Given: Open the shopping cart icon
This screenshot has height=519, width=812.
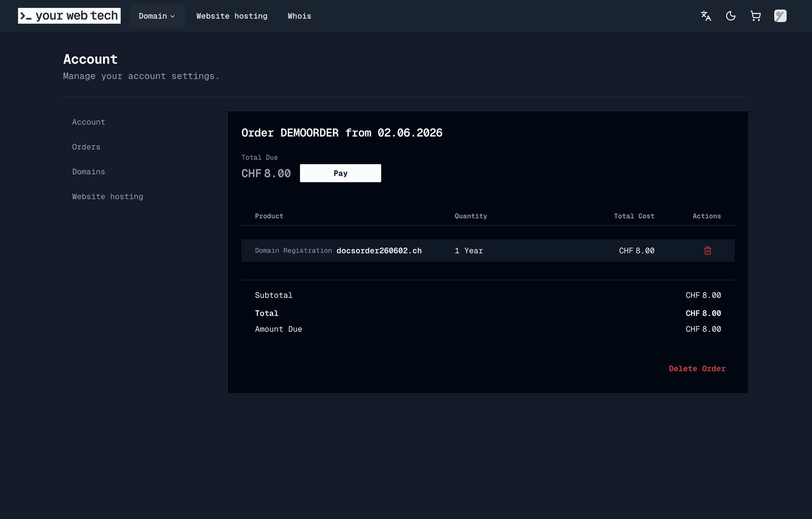Looking at the screenshot, I should pos(756,16).
